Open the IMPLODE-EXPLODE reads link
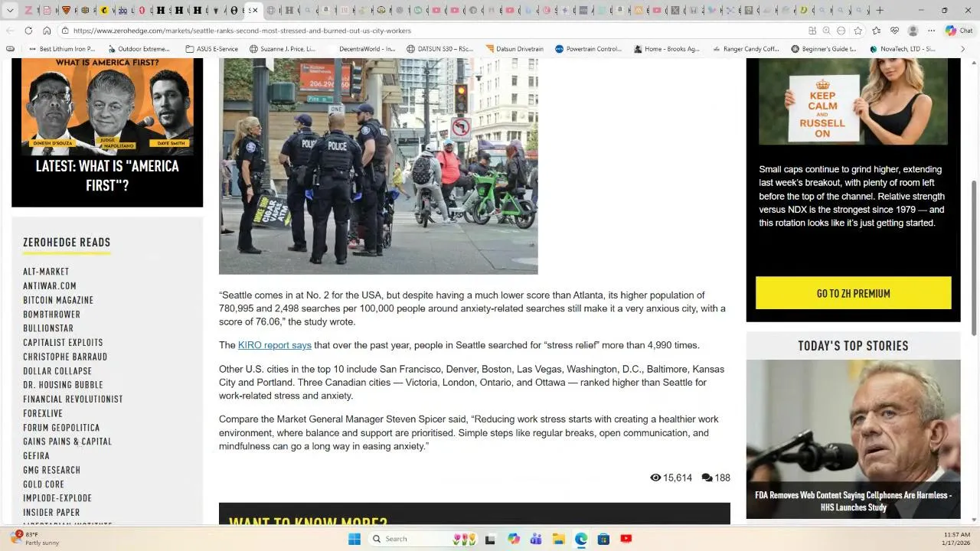 click(57, 498)
